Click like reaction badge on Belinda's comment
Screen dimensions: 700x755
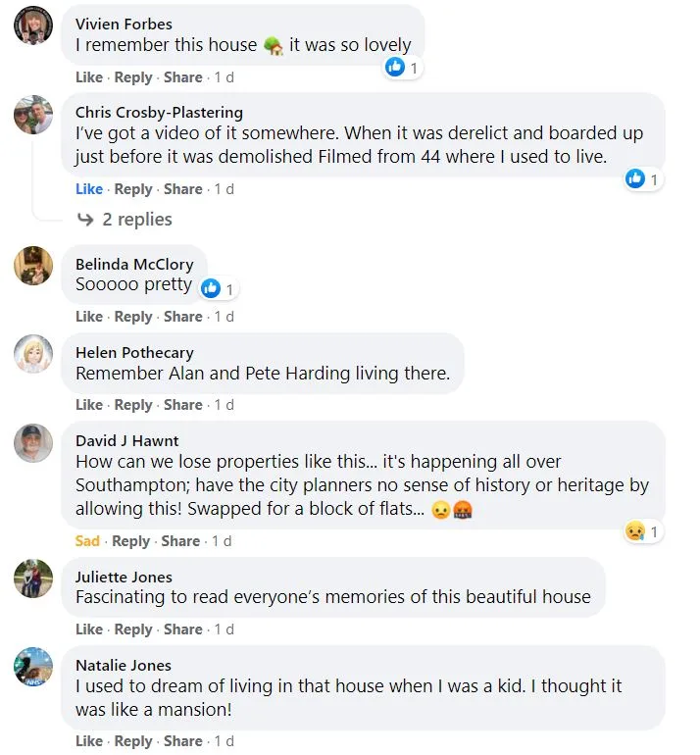[x=218, y=289]
